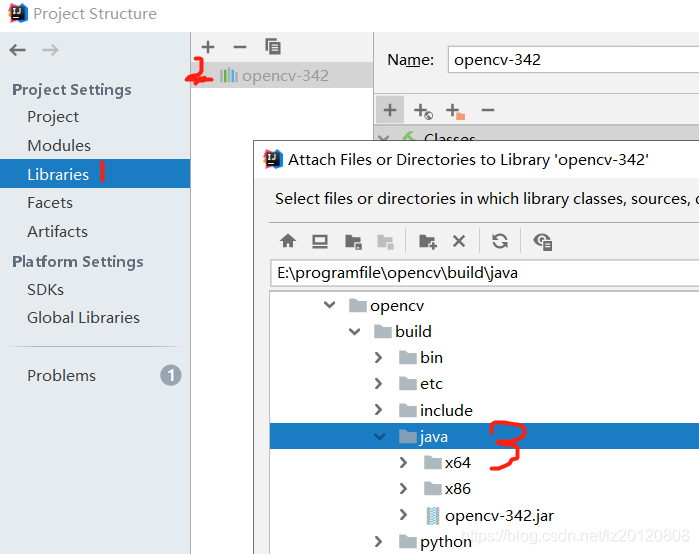Add a new project library
Screen dimensions: 699x554
tap(208, 47)
